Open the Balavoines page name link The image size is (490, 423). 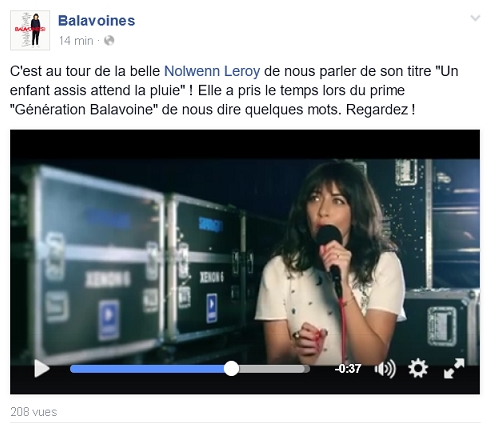(x=96, y=21)
